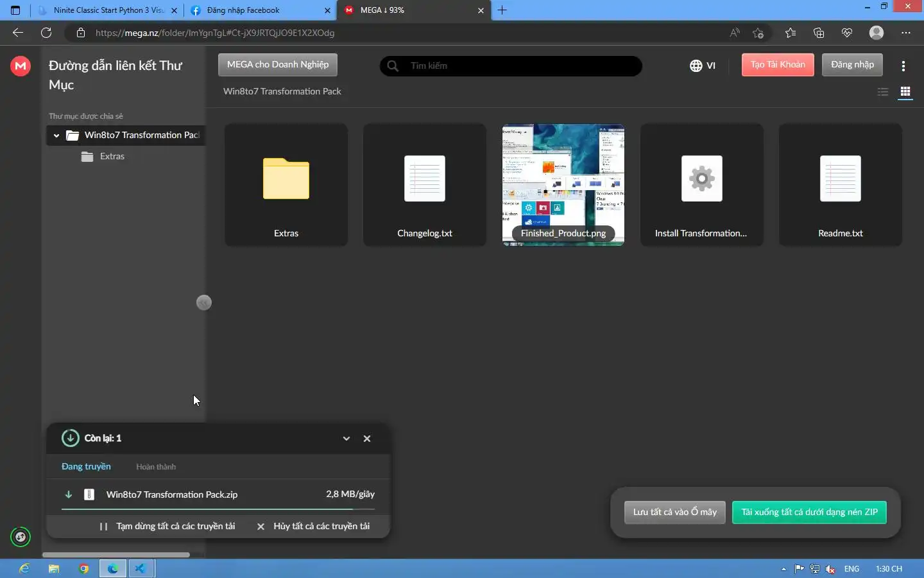
Task: Click the volume tray icon
Action: coord(830,569)
